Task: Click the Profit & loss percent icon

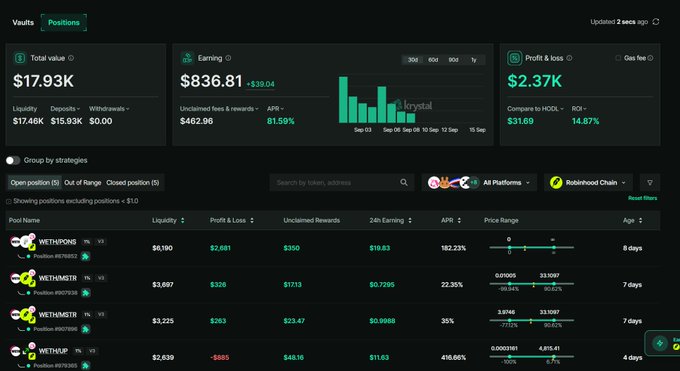Action: pos(514,58)
